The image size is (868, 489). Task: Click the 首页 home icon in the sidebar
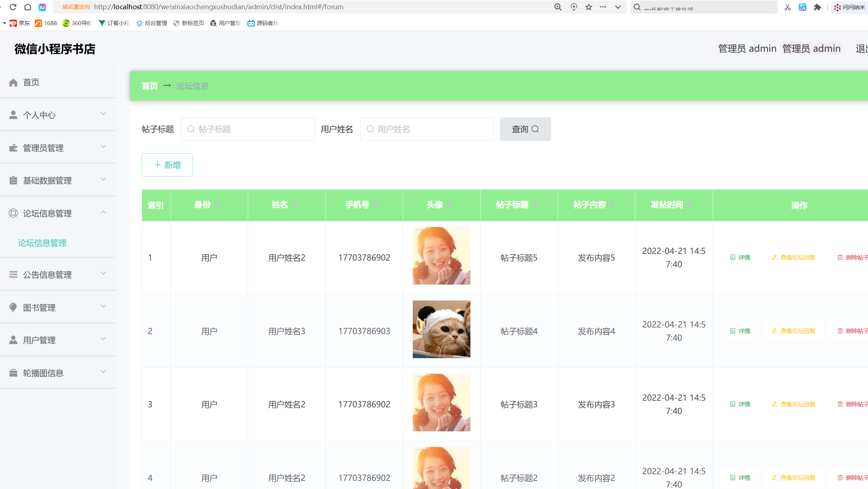13,82
